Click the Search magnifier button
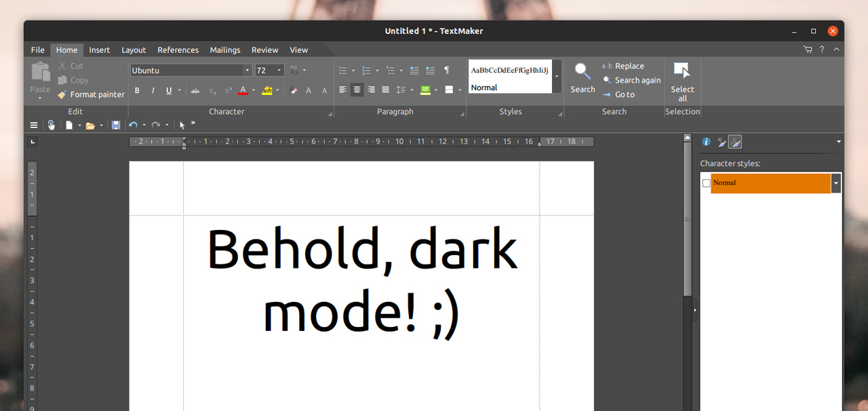This screenshot has width=868, height=411. [x=583, y=77]
